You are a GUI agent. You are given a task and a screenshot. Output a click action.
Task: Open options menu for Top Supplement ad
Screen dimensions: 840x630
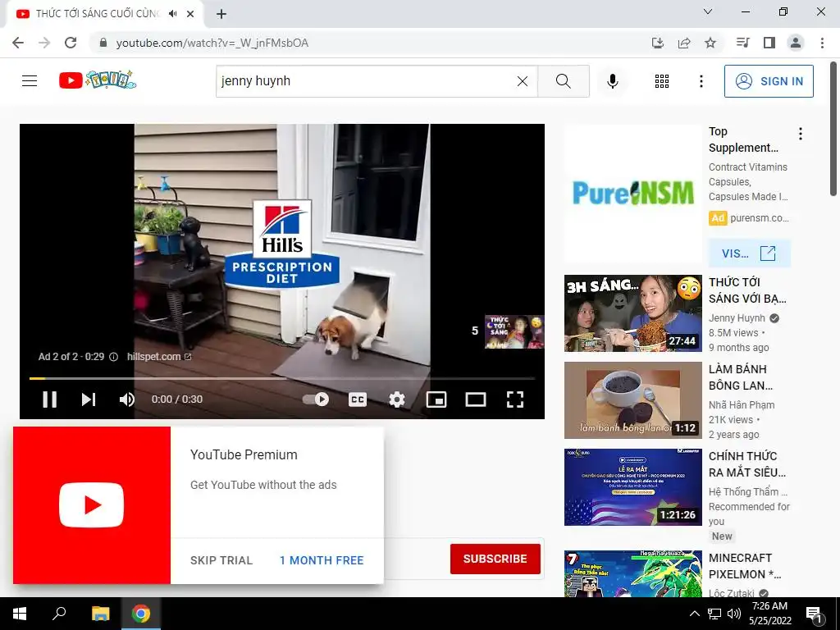[x=801, y=134]
